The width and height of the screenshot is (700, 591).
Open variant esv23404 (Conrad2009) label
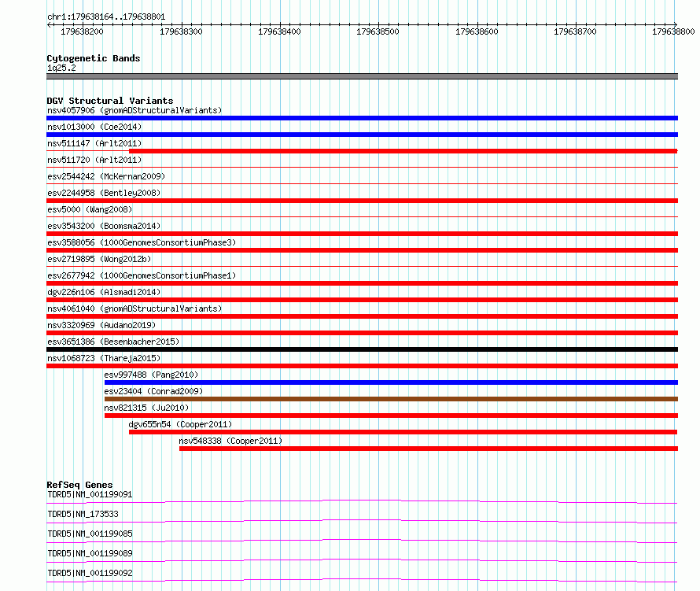click(153, 391)
